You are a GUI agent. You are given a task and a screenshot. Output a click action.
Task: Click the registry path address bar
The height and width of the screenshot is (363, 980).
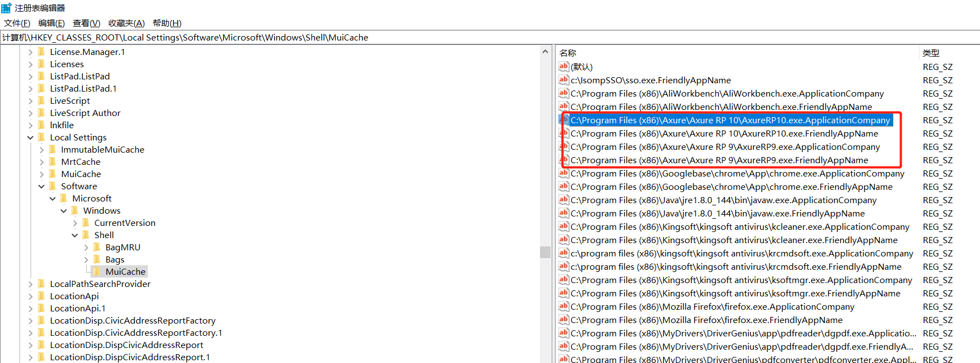490,37
